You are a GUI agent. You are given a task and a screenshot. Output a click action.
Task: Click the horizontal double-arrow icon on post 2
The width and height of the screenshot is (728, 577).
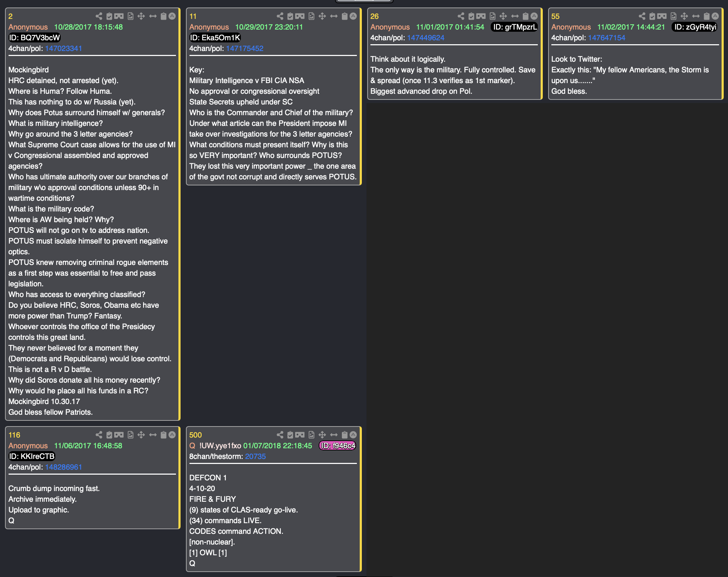click(153, 16)
